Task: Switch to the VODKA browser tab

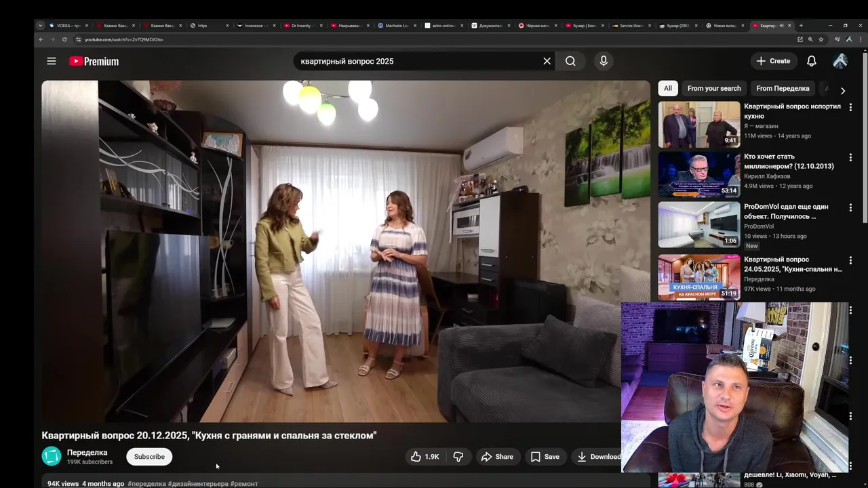Action: tap(68, 26)
